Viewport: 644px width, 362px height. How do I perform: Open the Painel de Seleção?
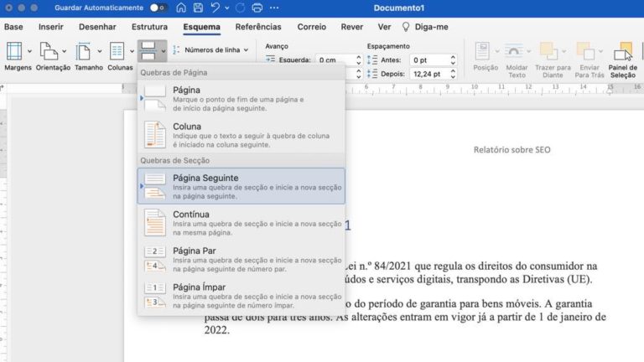[623, 60]
